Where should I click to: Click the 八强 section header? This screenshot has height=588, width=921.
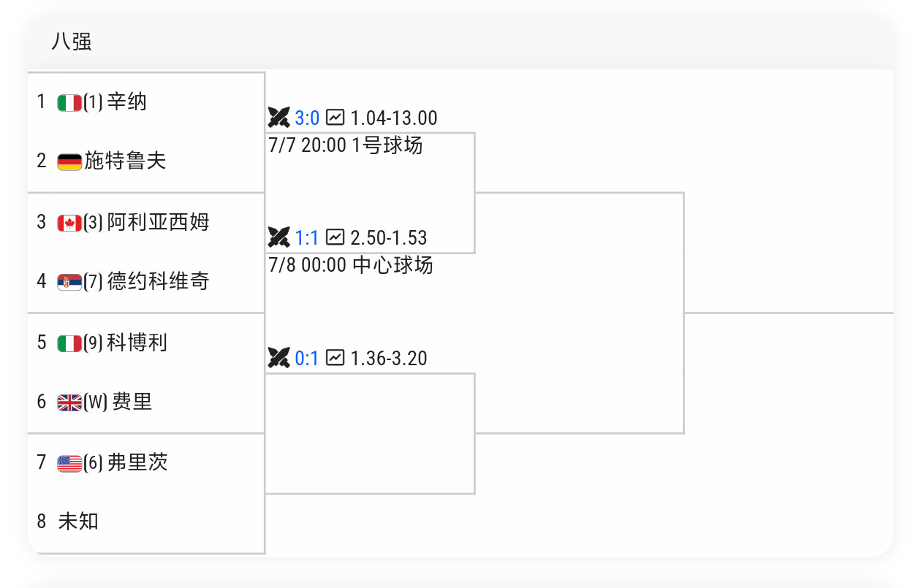[x=72, y=42]
